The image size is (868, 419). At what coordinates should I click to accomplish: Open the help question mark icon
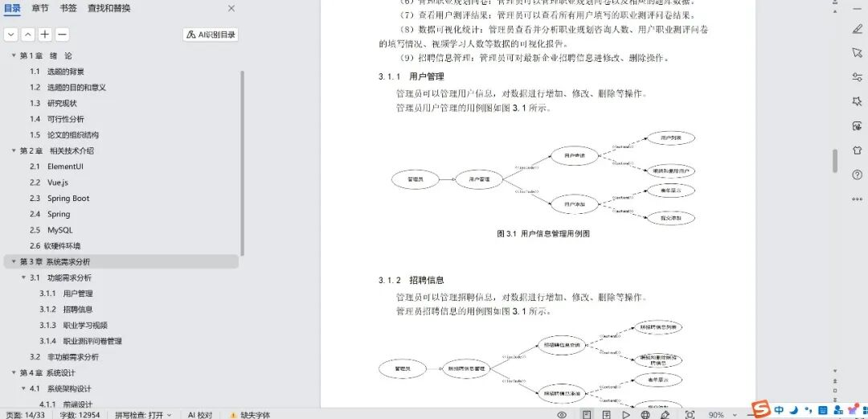857,175
